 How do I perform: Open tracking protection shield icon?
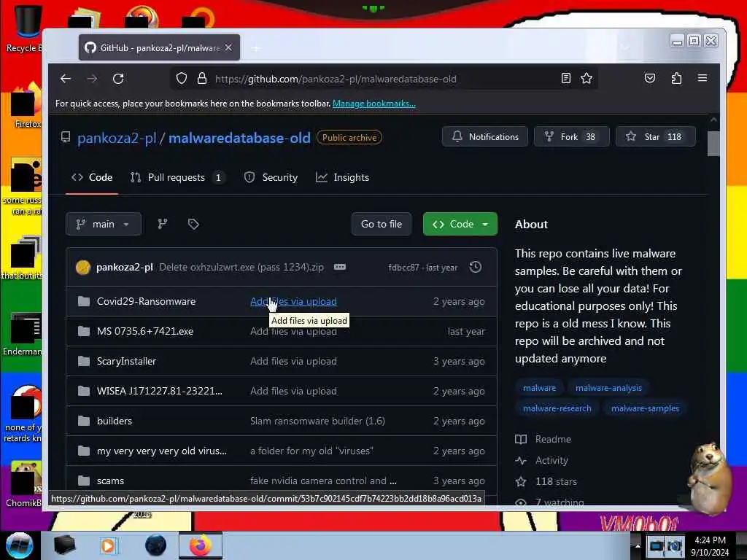182,79
